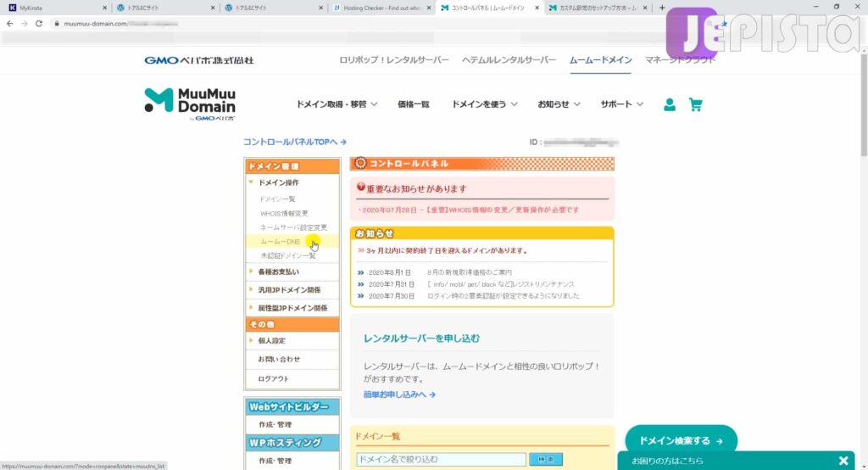This screenshot has height=470, width=868.
Task: Open the 2020年7月31日 registry maintenance news
Action: pos(501,284)
